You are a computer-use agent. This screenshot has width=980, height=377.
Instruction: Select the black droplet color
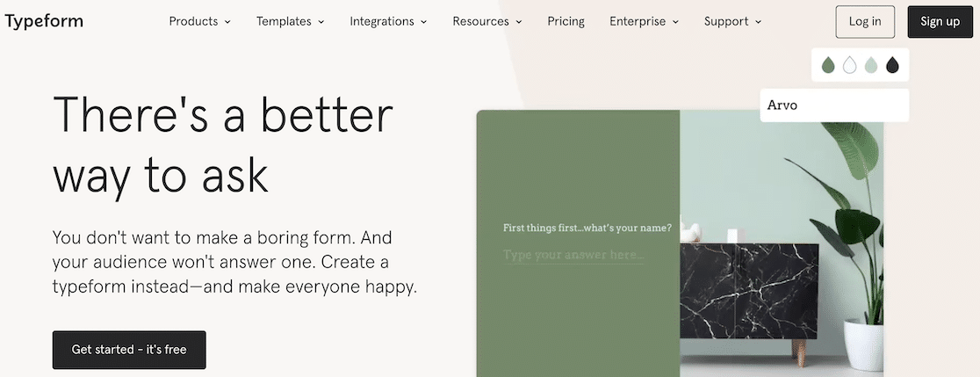point(892,64)
